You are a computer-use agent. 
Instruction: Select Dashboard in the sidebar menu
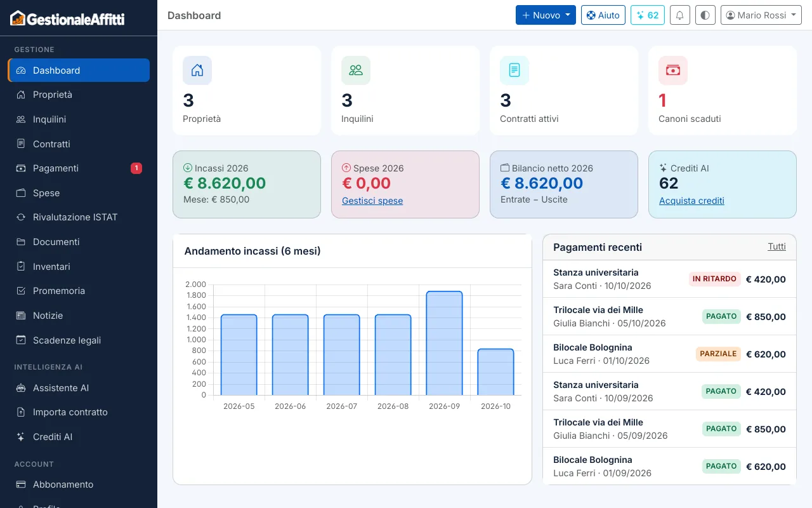coord(79,70)
